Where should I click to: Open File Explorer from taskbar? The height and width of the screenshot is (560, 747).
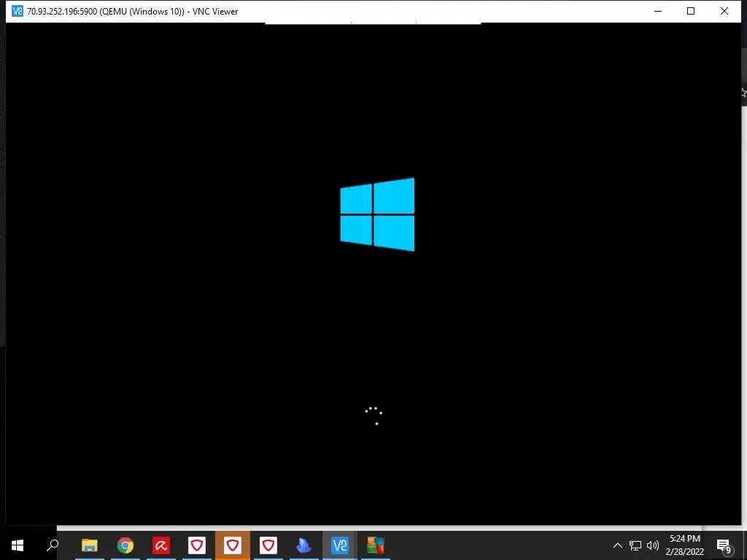click(x=90, y=545)
